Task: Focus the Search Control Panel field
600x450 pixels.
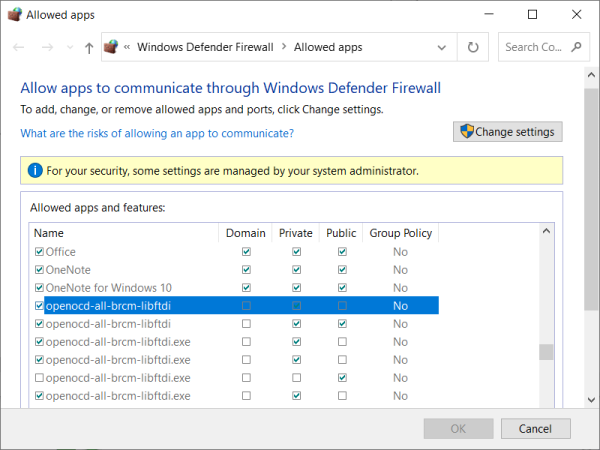Action: point(544,47)
